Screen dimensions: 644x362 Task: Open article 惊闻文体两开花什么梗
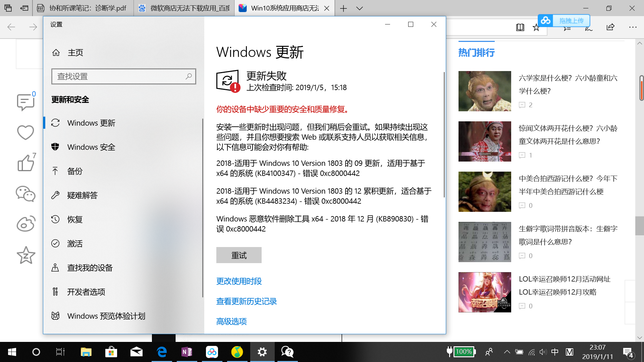568,135
